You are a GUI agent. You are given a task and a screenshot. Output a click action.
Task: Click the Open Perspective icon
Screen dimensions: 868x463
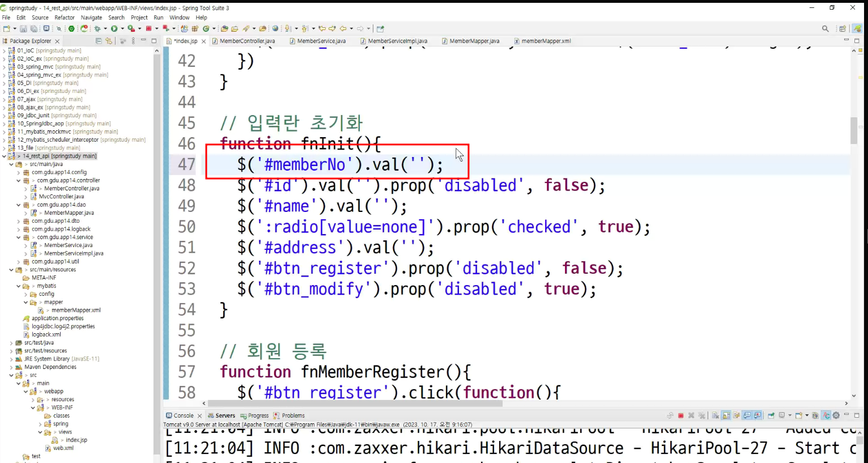[843, 28]
